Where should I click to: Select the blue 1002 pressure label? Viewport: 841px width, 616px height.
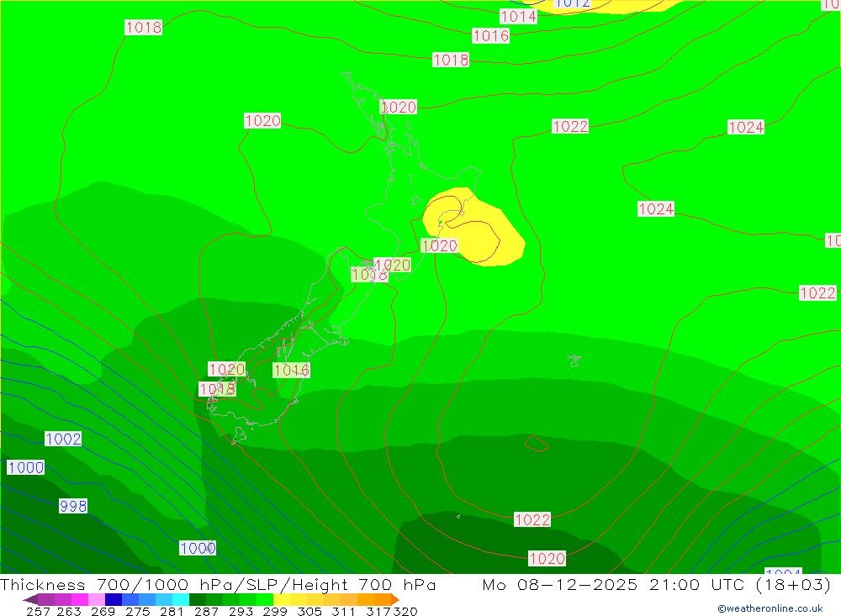tap(63, 439)
